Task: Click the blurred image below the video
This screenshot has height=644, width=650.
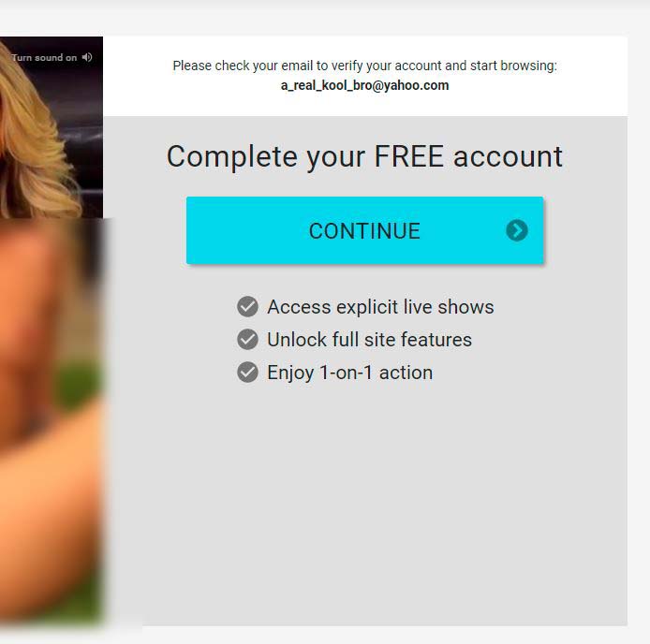Action: (x=52, y=420)
